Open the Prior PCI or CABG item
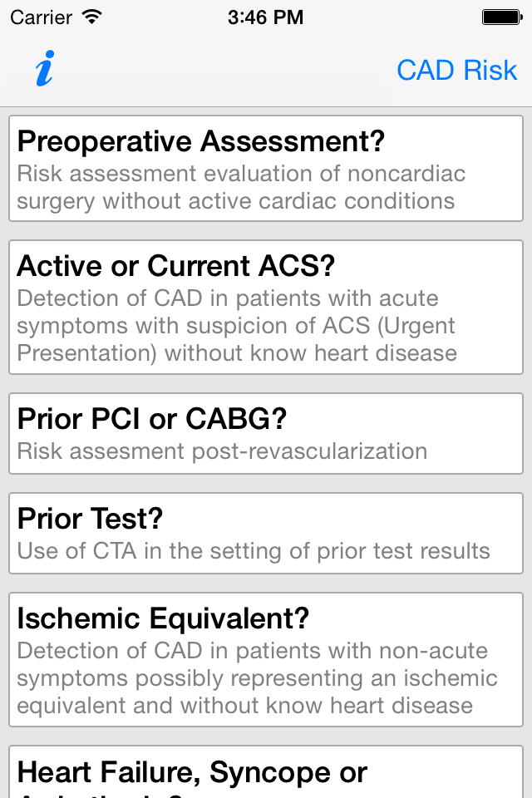This screenshot has width=532, height=798. (266, 432)
